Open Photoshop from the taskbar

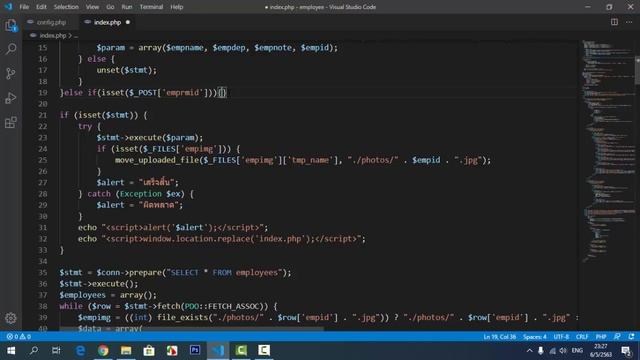point(195,351)
